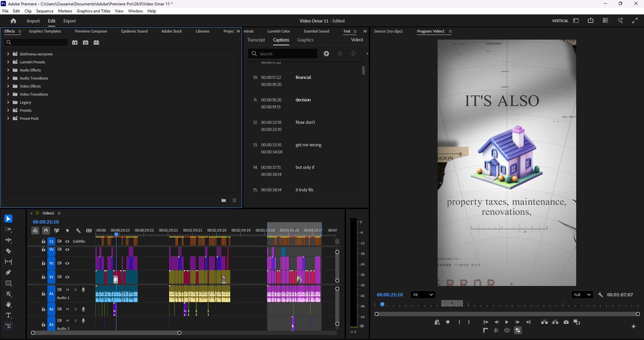Play the sequence in Program monitor
644x340 pixels.
click(506, 322)
